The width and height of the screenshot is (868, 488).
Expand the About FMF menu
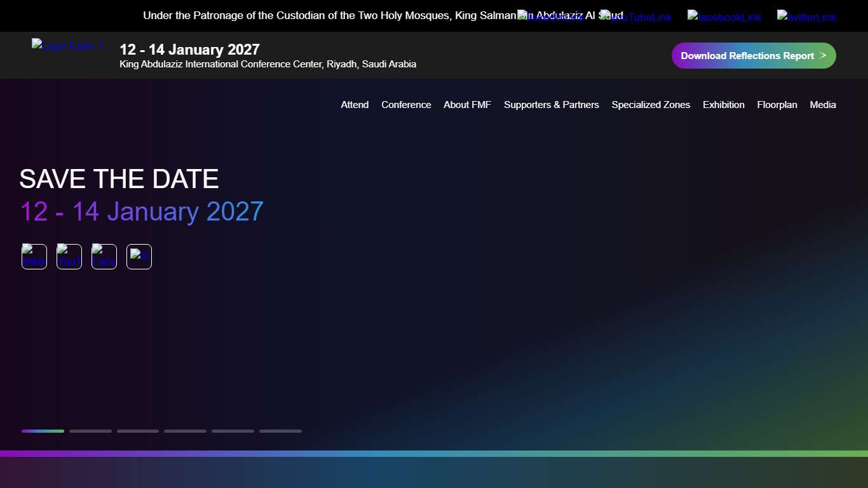(x=467, y=105)
